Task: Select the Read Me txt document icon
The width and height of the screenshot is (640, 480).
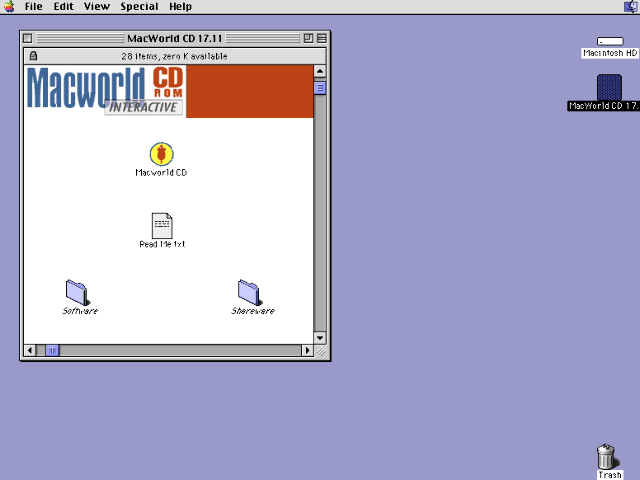Action: click(162, 226)
